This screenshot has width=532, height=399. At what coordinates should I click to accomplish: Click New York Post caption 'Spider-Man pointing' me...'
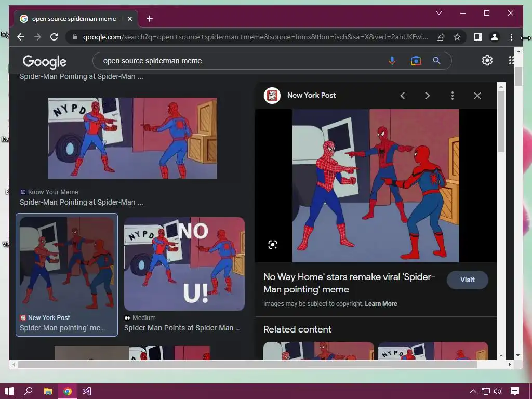[x=62, y=328]
